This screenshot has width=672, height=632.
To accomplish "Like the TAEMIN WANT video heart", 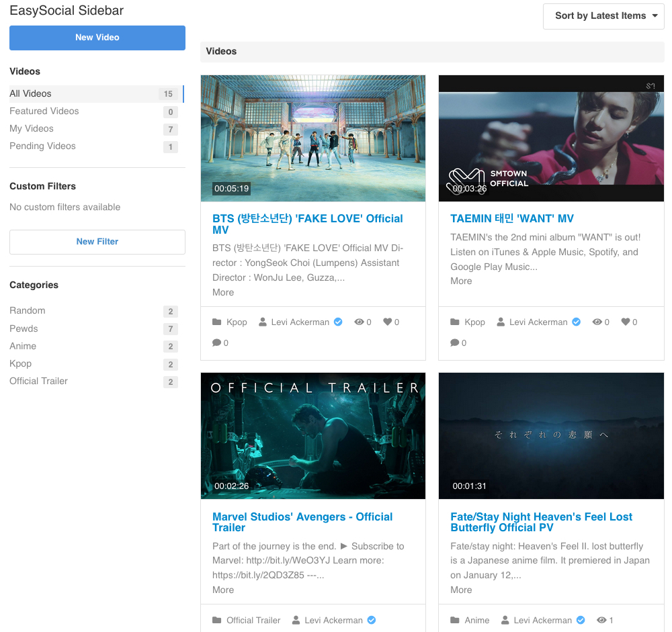I will coord(626,322).
